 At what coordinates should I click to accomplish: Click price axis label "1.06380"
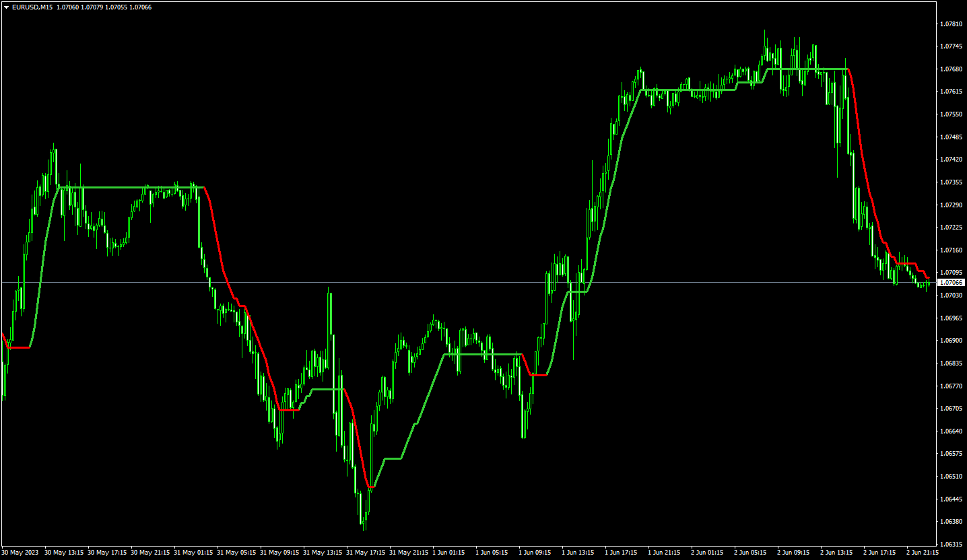[951, 522]
